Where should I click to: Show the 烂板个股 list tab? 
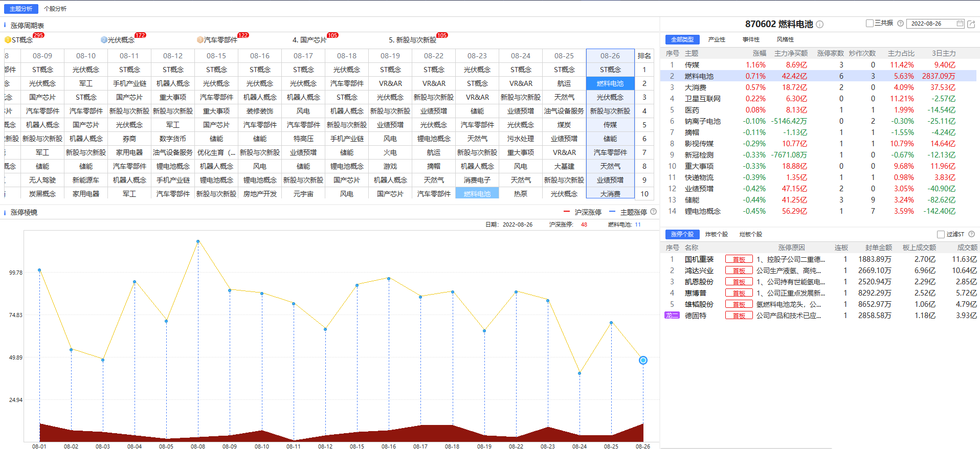(x=750, y=234)
